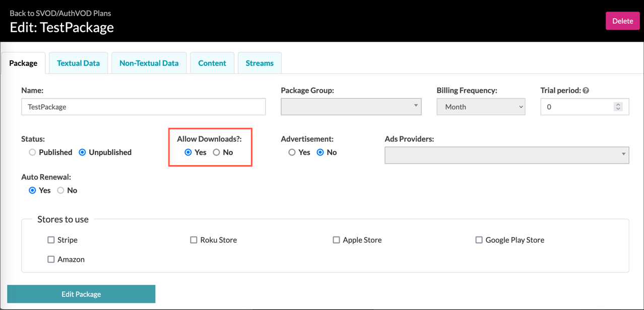This screenshot has height=310, width=644.
Task: Set Allow Downloads to Yes
Action: (x=188, y=152)
